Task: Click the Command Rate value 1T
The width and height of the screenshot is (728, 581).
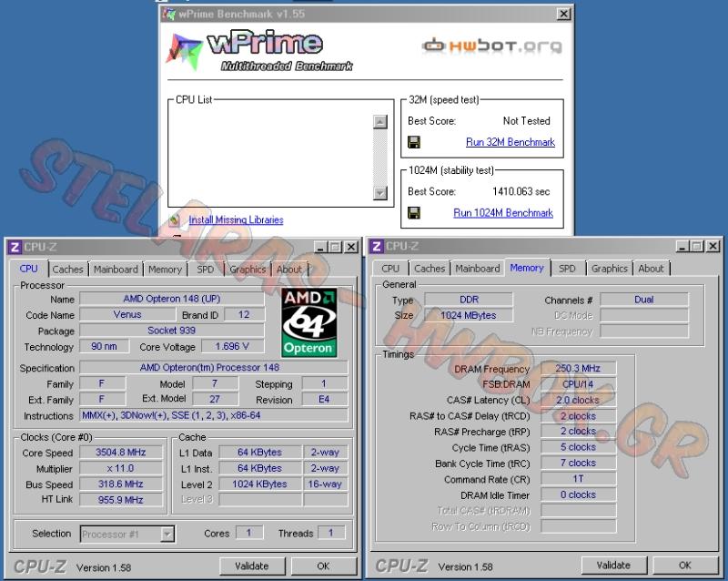Action: 578,479
